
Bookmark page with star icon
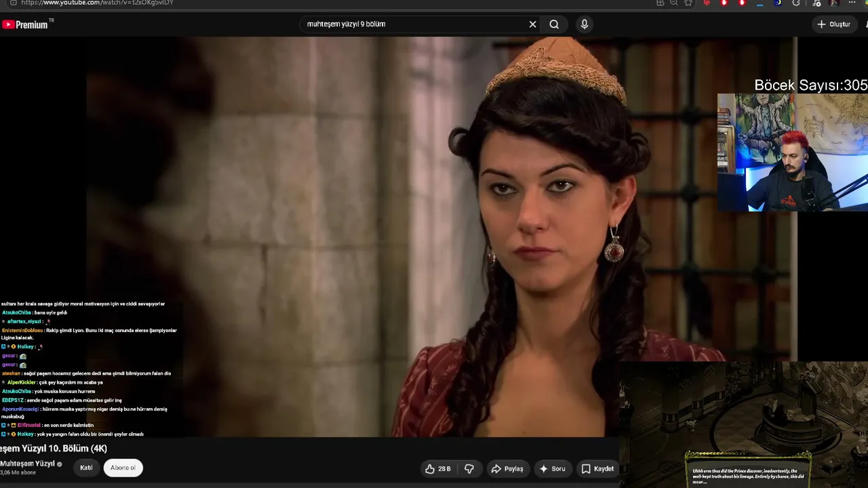(x=688, y=3)
